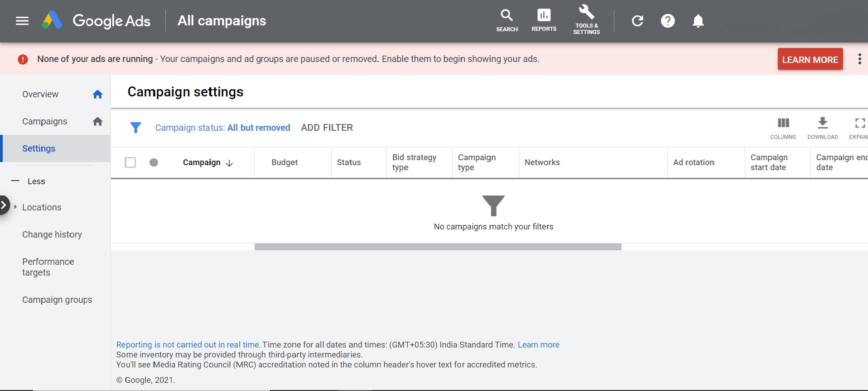The height and width of the screenshot is (391, 868).
Task: Open the Reports icon
Action: pyautogui.click(x=544, y=16)
